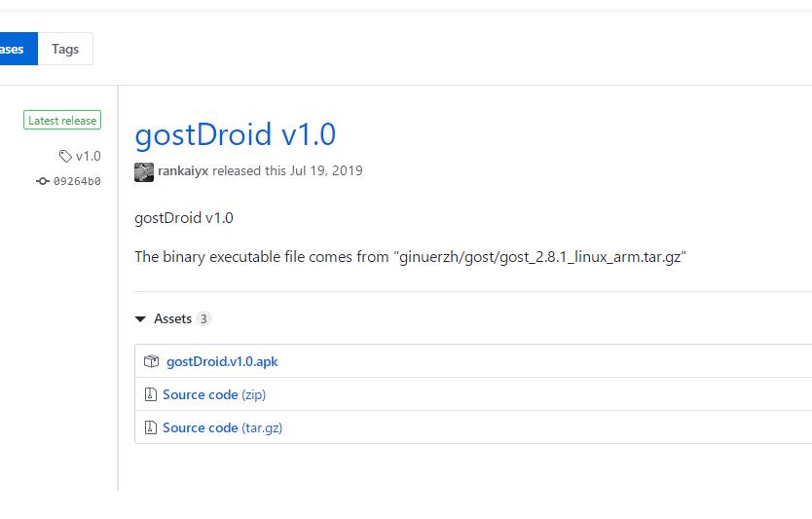Image resolution: width=812 pixels, height=519 pixels.
Task: Click the archive icon beside Source code (zip)
Action: click(x=151, y=394)
